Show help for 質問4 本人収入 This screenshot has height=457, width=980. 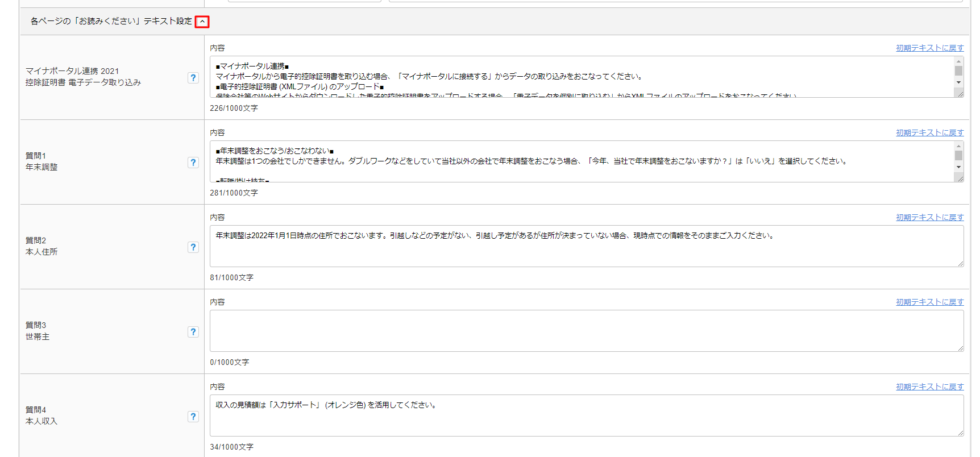coord(193,417)
